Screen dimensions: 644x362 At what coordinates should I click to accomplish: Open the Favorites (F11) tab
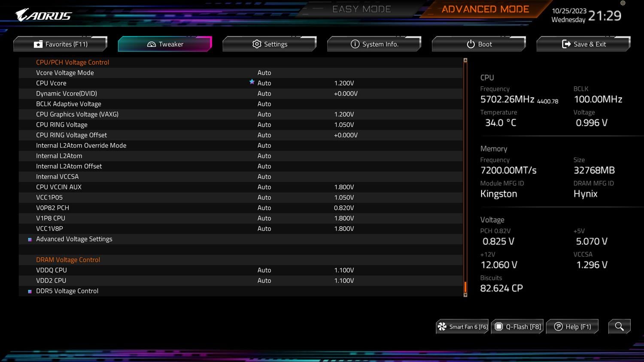click(x=61, y=44)
